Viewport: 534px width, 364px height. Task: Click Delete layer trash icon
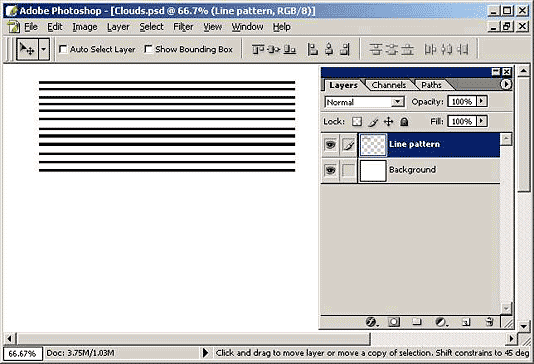(489, 322)
